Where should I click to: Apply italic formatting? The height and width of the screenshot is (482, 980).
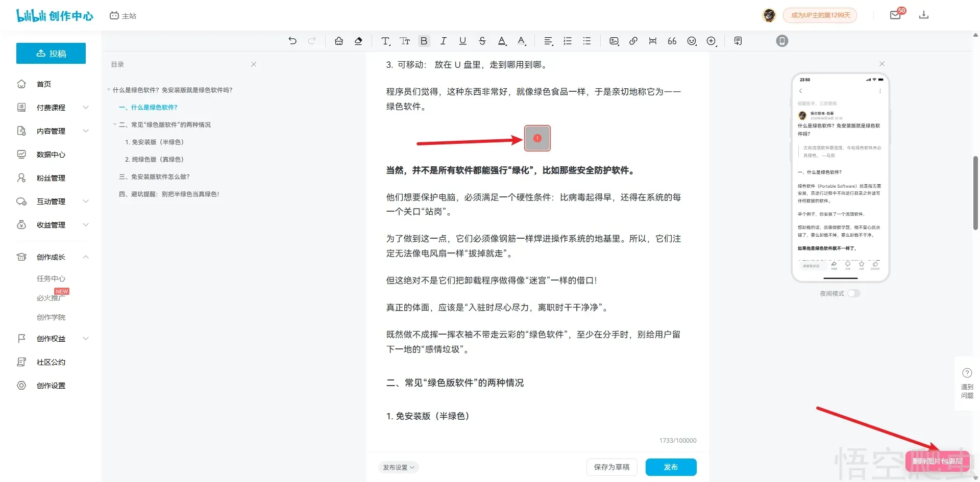[443, 41]
